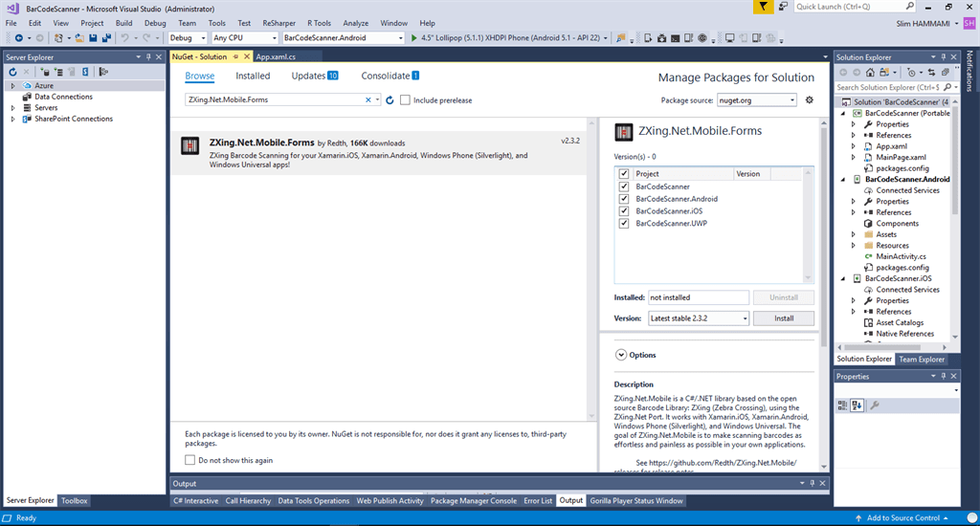Open the ReSharper menu
980x526 pixels.
click(278, 23)
